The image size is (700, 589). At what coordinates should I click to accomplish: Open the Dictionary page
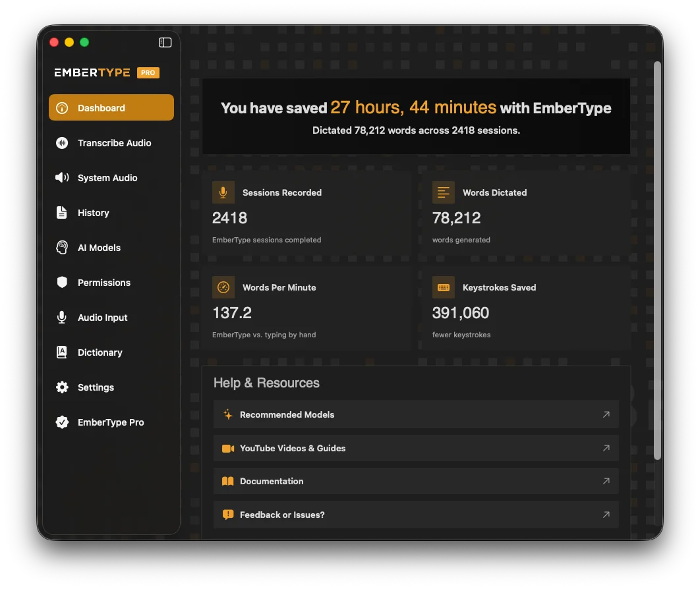point(111,352)
